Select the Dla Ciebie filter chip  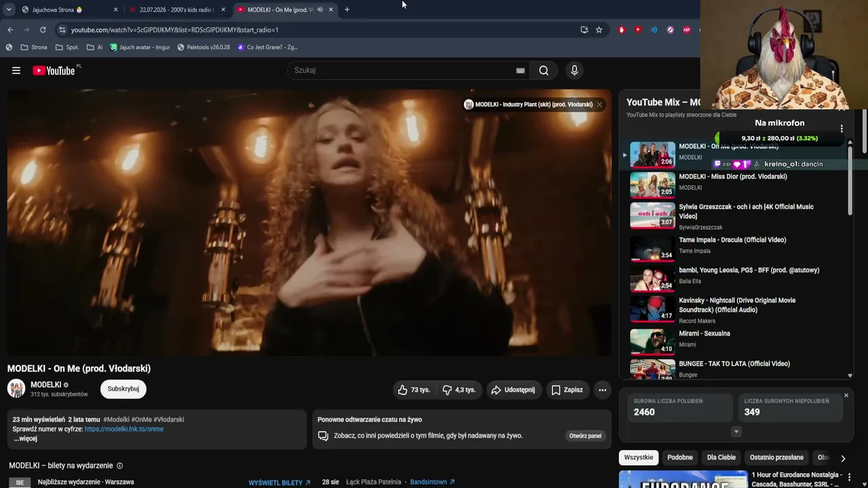(x=722, y=457)
